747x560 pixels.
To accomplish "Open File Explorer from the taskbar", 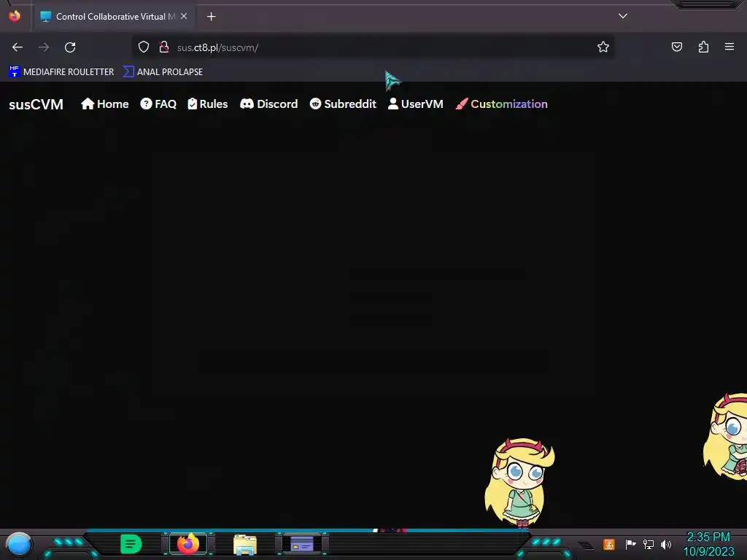I will coord(245,545).
